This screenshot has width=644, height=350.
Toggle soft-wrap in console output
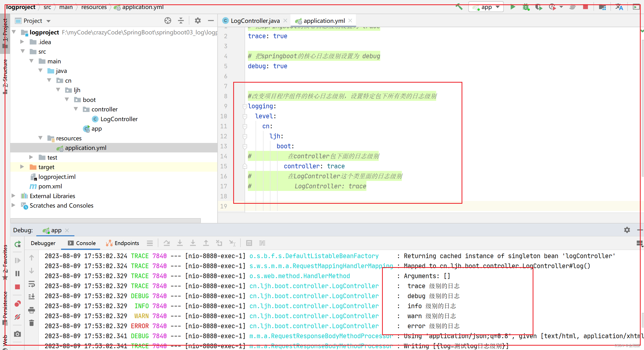click(x=32, y=284)
